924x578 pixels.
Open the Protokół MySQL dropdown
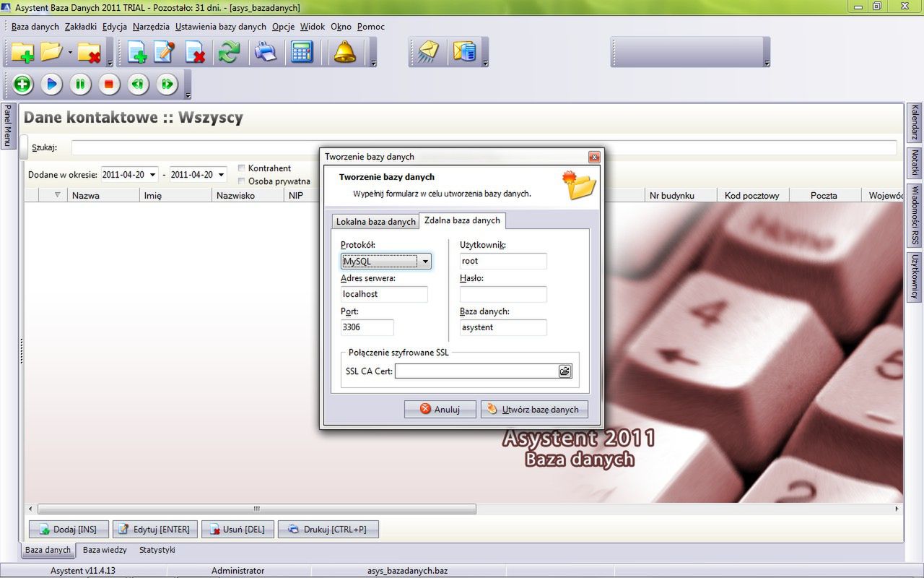coord(426,261)
